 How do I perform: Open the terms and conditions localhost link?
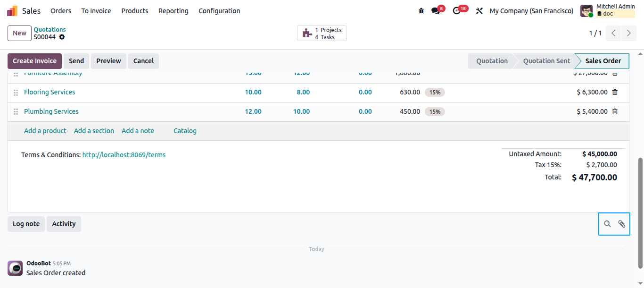click(x=124, y=155)
